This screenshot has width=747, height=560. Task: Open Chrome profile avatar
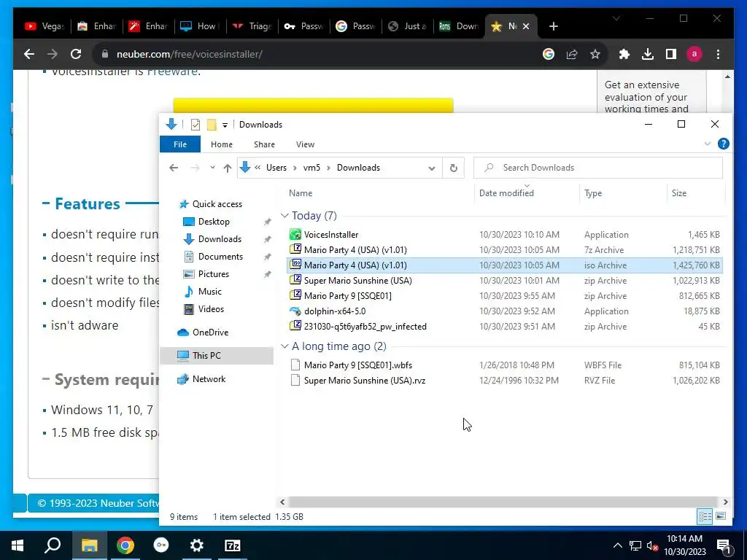point(694,54)
